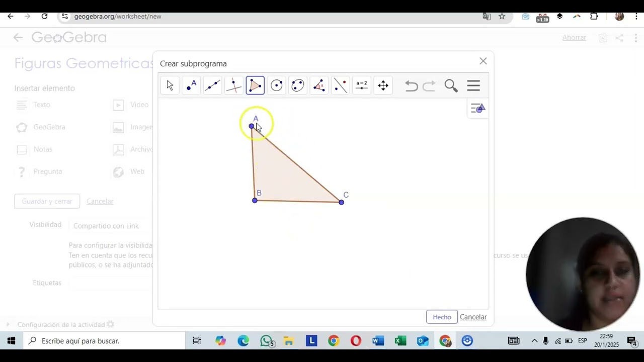This screenshot has width=644, height=362.
Task: Open the applet hamburger menu
Action: [473, 85]
